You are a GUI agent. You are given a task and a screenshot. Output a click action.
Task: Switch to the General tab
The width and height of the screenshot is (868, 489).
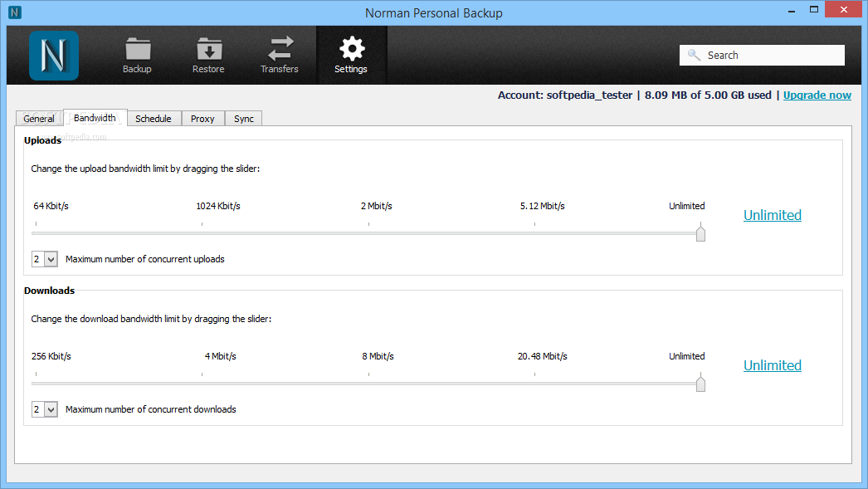[x=39, y=119]
